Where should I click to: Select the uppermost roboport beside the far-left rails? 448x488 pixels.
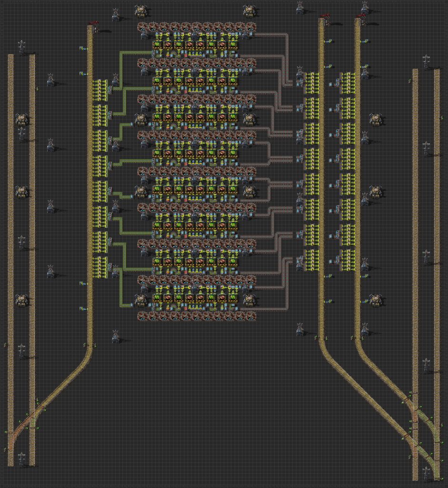pyautogui.click(x=22, y=120)
